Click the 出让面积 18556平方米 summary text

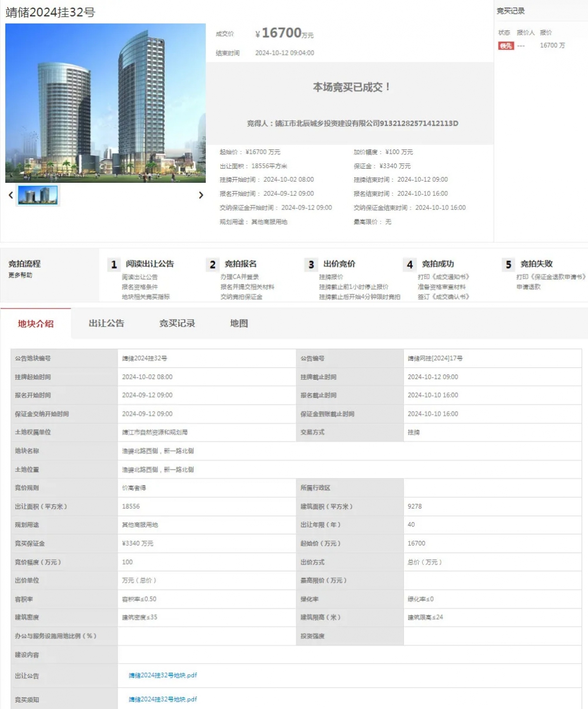tap(253, 166)
